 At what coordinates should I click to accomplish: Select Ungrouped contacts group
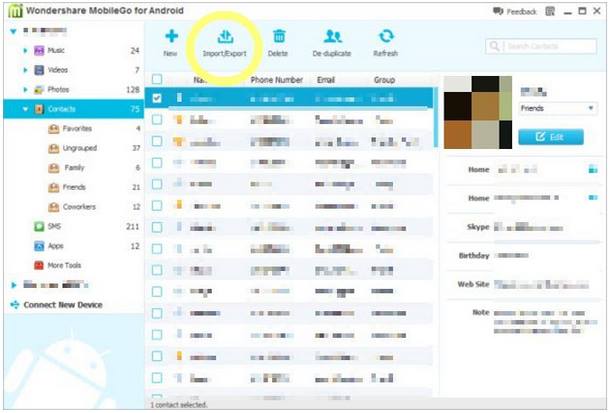tap(80, 148)
